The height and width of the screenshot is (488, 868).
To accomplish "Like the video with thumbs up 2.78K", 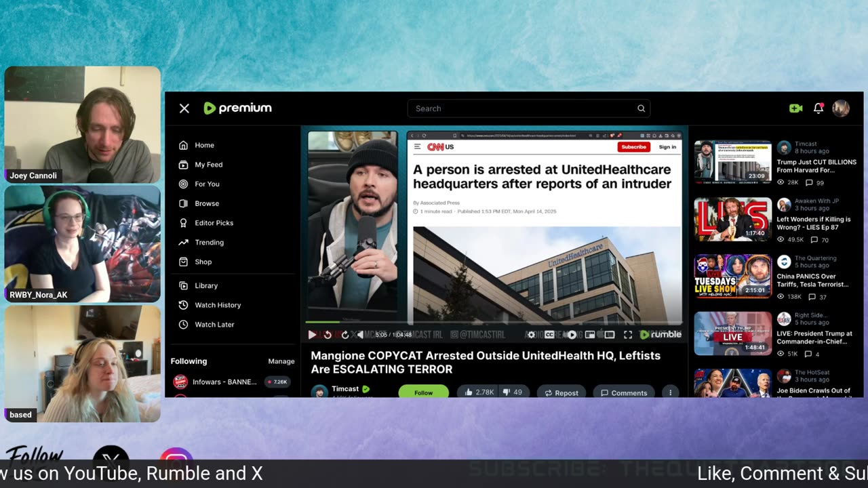I will (477, 392).
